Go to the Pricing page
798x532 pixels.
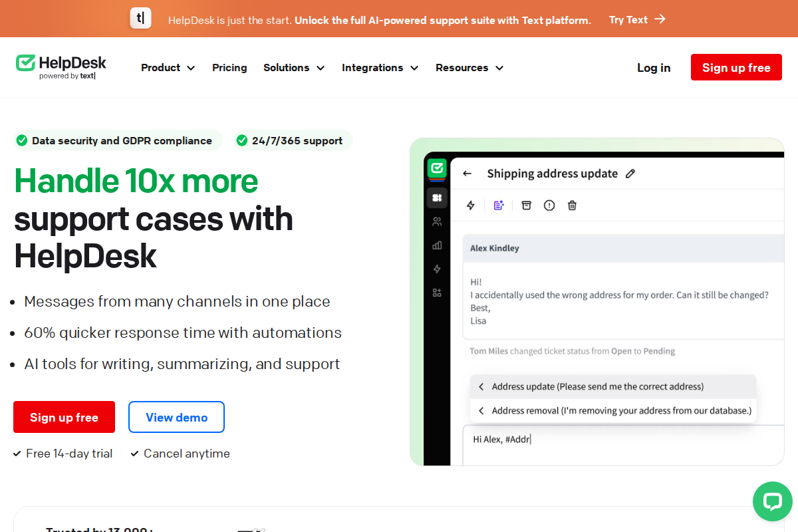(x=229, y=68)
